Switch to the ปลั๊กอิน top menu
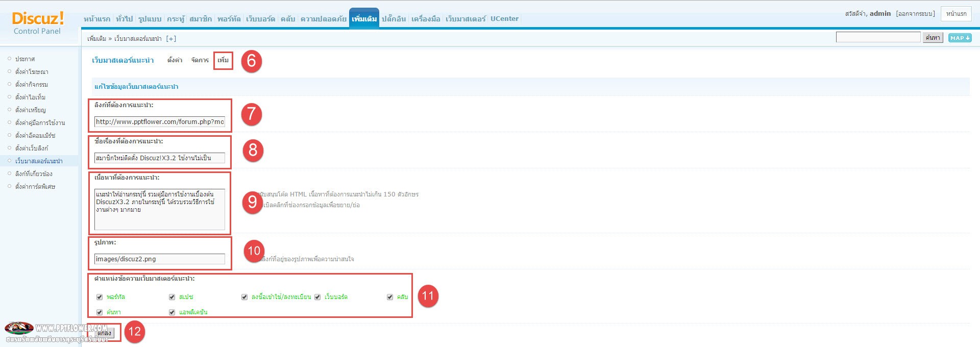The height and width of the screenshot is (347, 980). (394, 19)
